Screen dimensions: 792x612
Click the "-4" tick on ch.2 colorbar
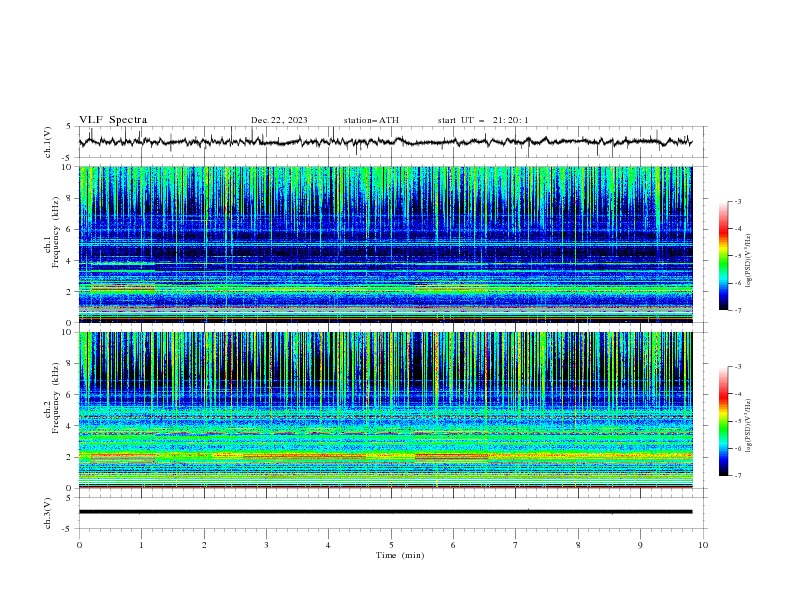(737, 394)
